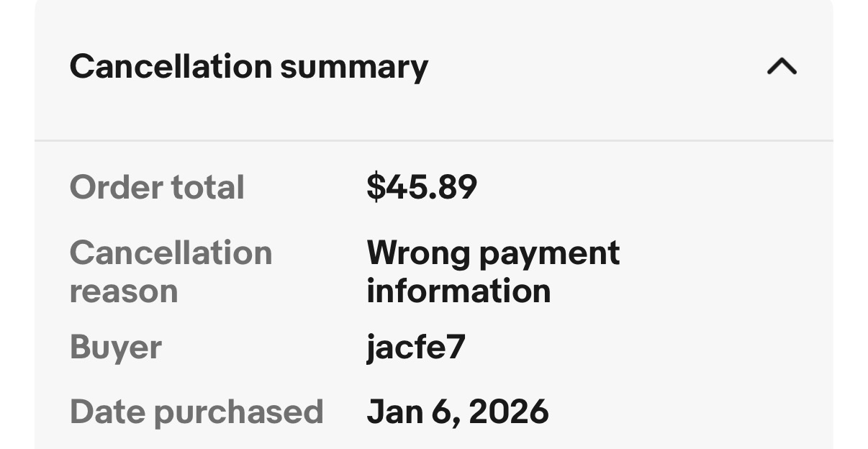Collapse the Cancellation summary section chevron
Image resolution: width=868 pixels, height=449 pixels.
[x=782, y=67]
